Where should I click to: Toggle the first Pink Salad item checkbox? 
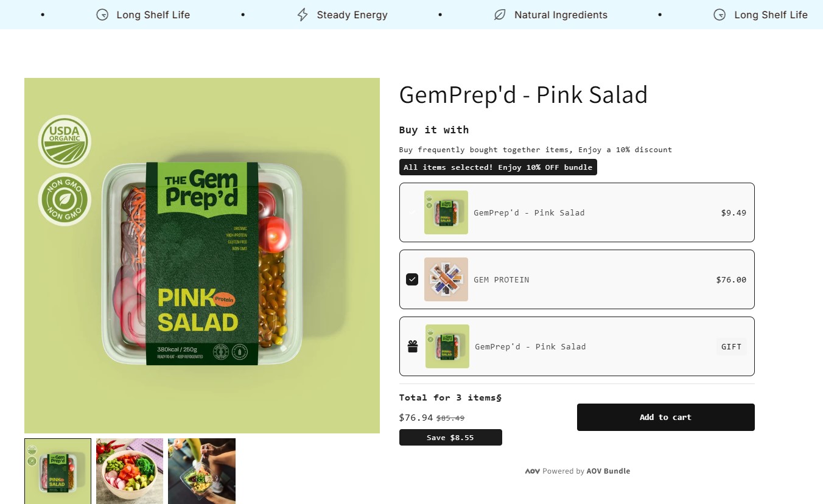tap(412, 212)
